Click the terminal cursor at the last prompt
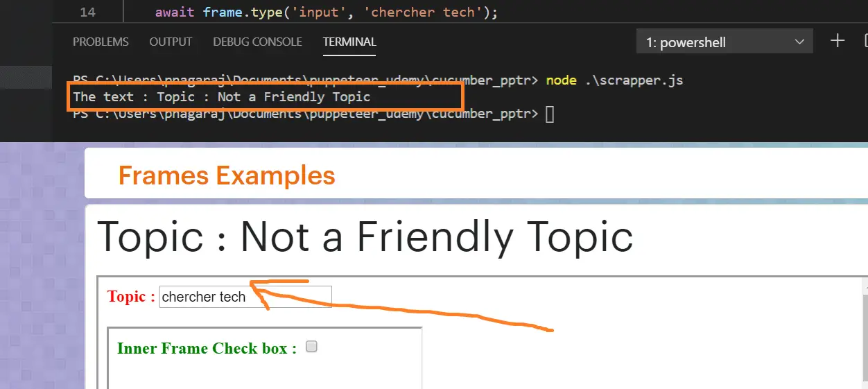Screen dimensions: 868x389 coord(550,114)
